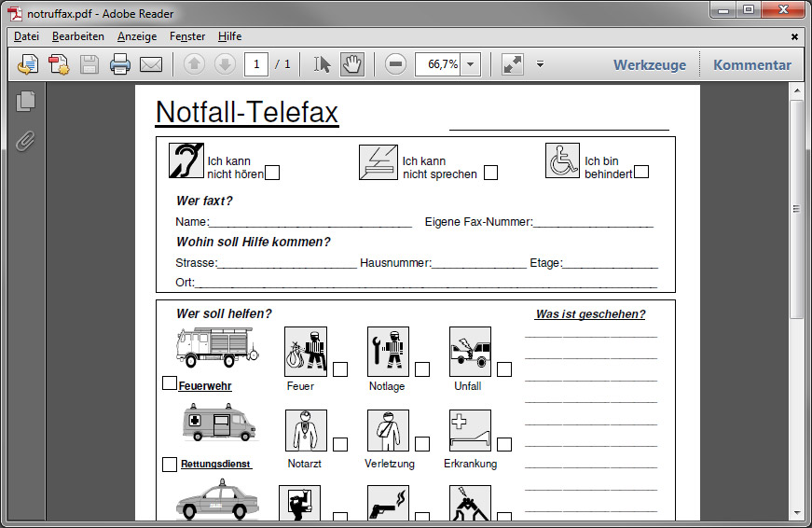Click the zoom out minus button

point(396,64)
